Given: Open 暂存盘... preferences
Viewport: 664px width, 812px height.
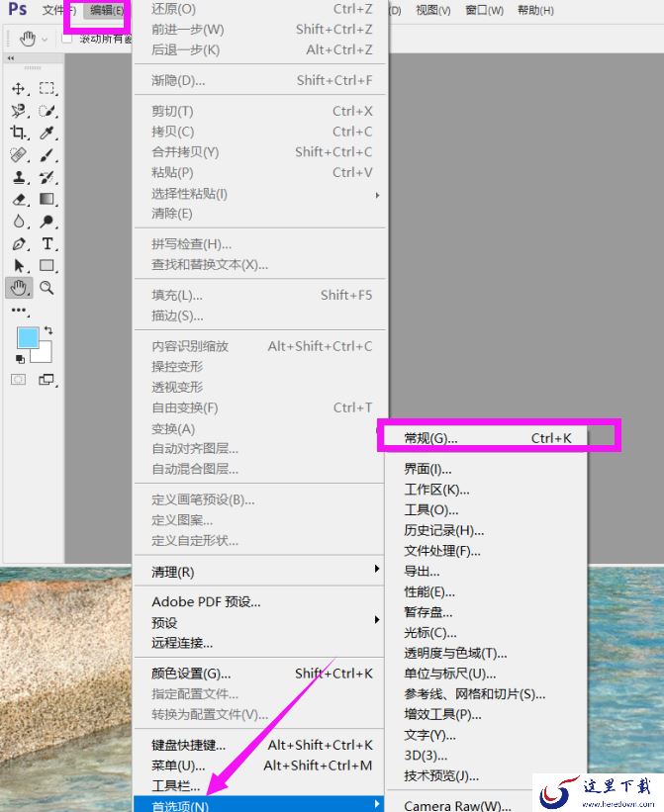Looking at the screenshot, I should coord(487,612).
